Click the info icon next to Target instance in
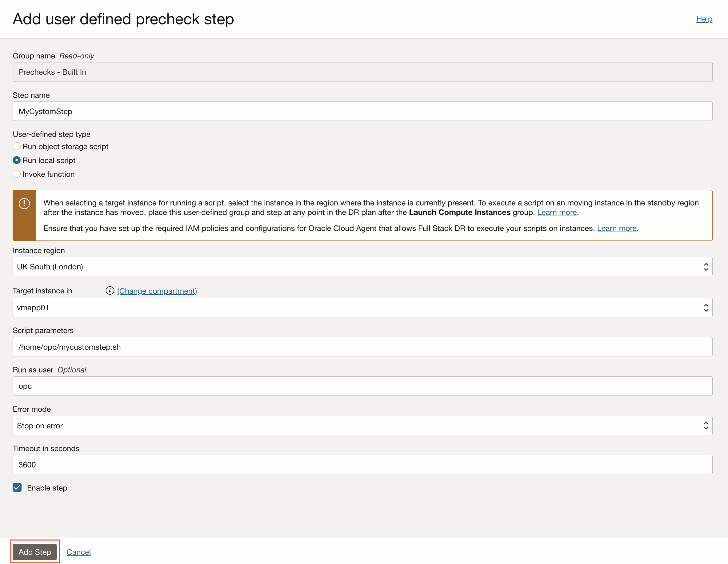This screenshot has height=564, width=728. pyautogui.click(x=110, y=291)
